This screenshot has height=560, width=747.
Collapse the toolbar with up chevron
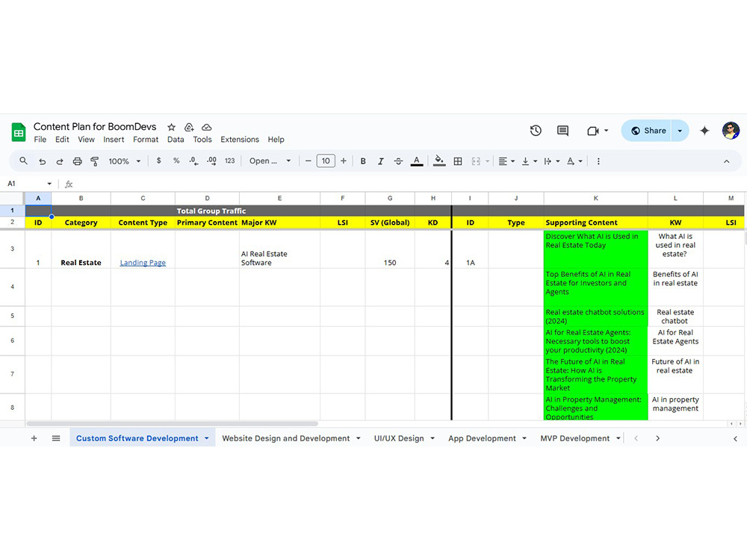[x=727, y=161]
